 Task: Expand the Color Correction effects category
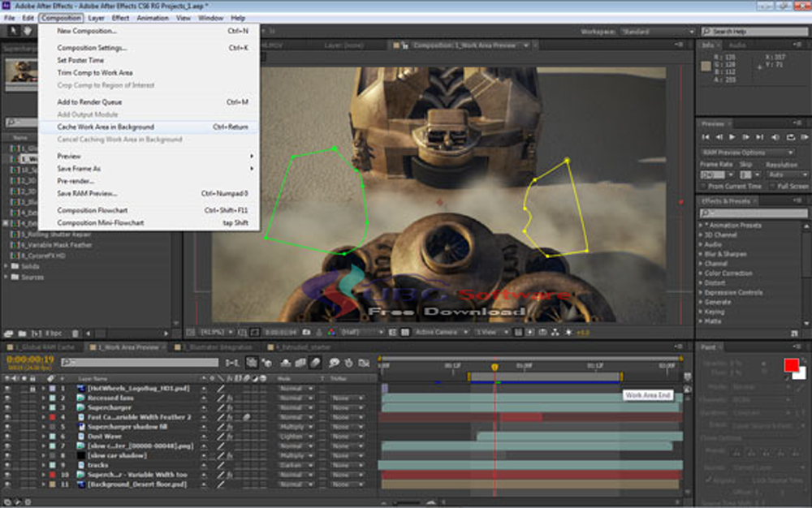click(701, 274)
